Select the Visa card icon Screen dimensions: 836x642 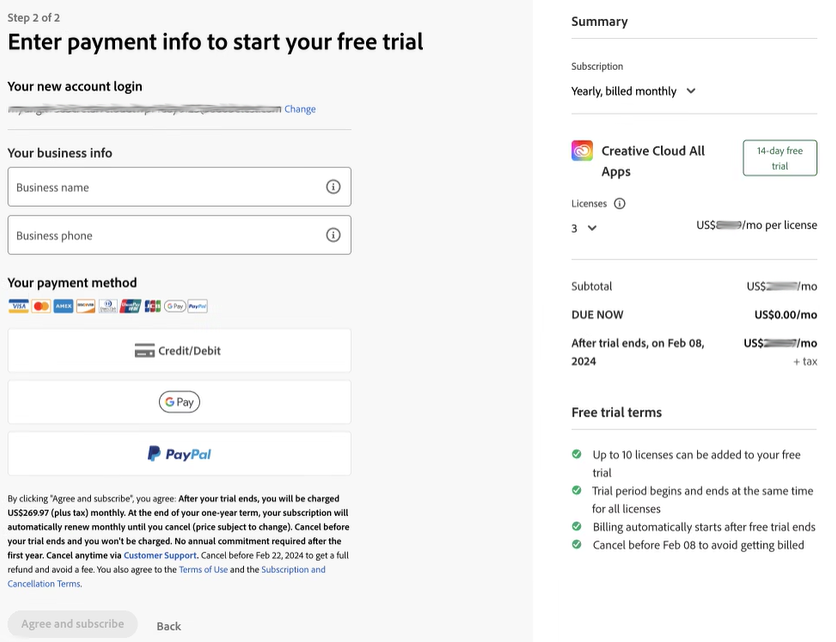coord(18,306)
